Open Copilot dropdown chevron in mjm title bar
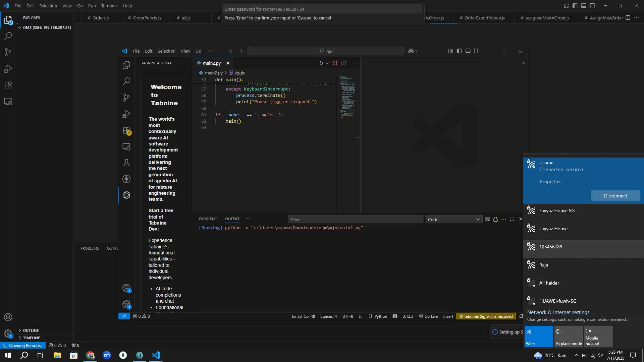The width and height of the screenshot is (644, 362). pyautogui.click(x=417, y=51)
